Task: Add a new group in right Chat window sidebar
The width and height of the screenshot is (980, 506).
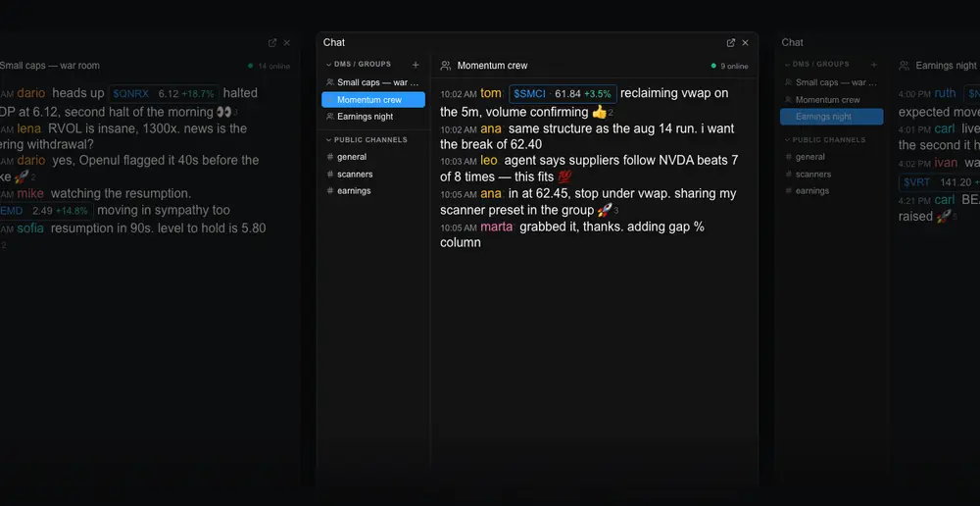Action: click(x=874, y=65)
